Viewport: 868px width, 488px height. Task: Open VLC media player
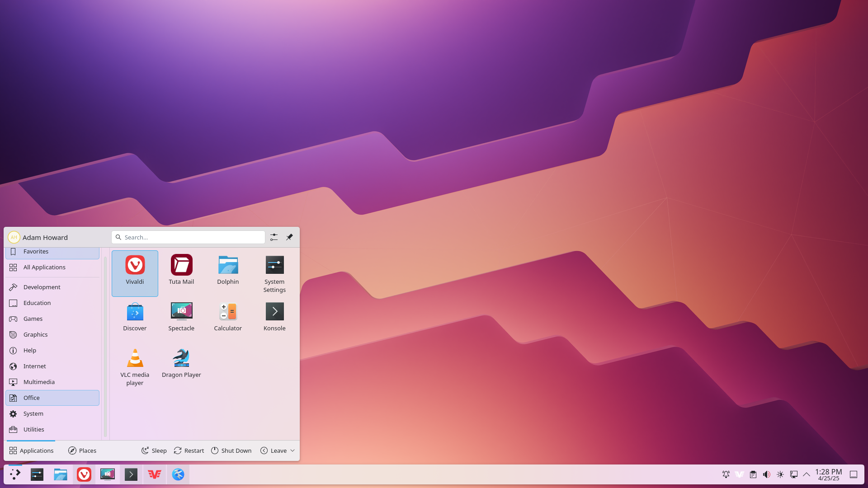(x=135, y=366)
